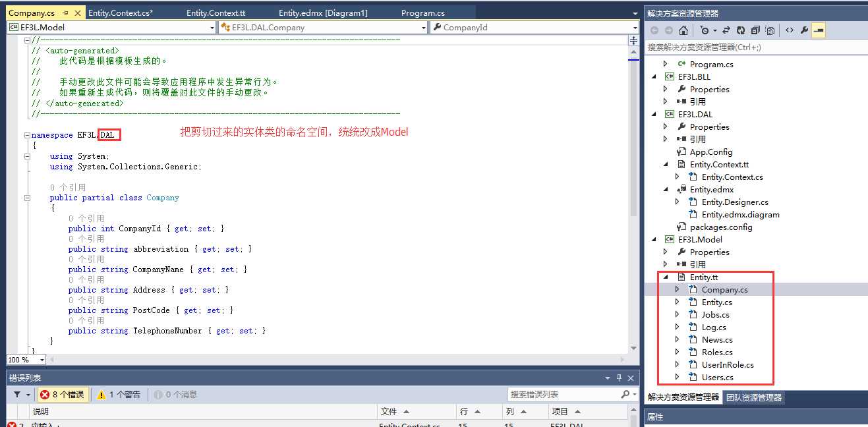
Task: Toggle the 1 warning filter button
Action: pyautogui.click(x=119, y=395)
